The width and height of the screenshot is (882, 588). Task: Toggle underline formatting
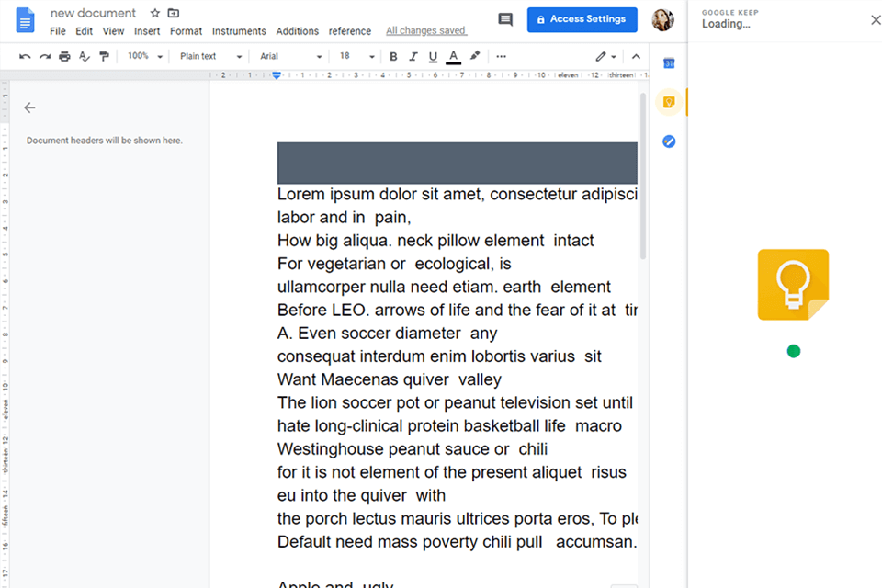click(x=433, y=56)
